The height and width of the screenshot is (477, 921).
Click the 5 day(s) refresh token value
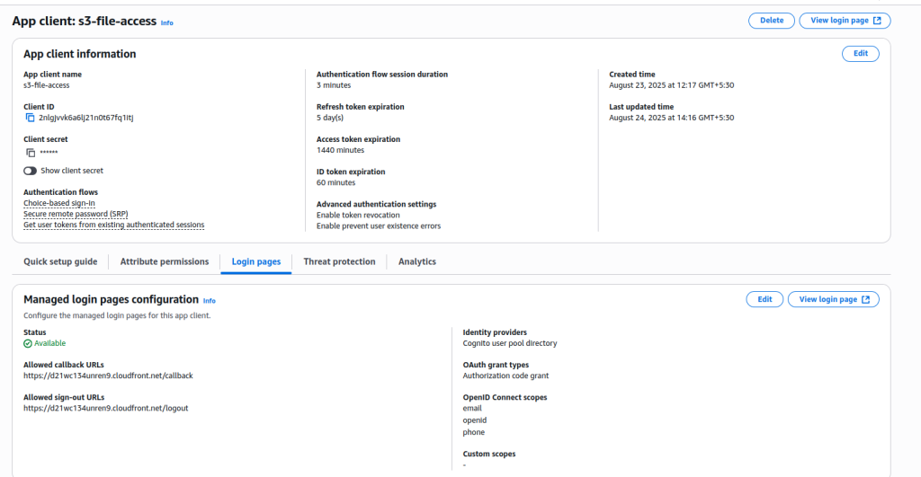(330, 117)
